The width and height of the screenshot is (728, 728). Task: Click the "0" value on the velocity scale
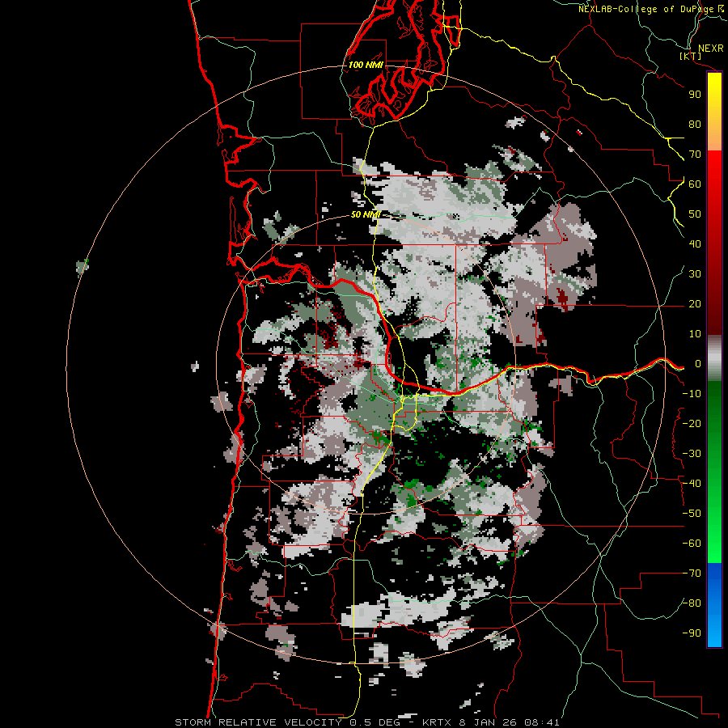(697, 363)
